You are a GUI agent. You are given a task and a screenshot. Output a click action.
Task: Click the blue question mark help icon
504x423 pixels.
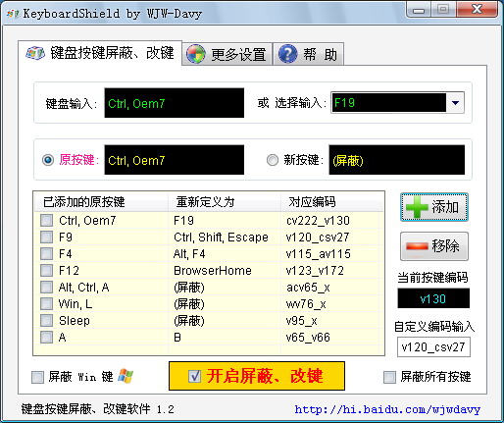click(x=287, y=54)
